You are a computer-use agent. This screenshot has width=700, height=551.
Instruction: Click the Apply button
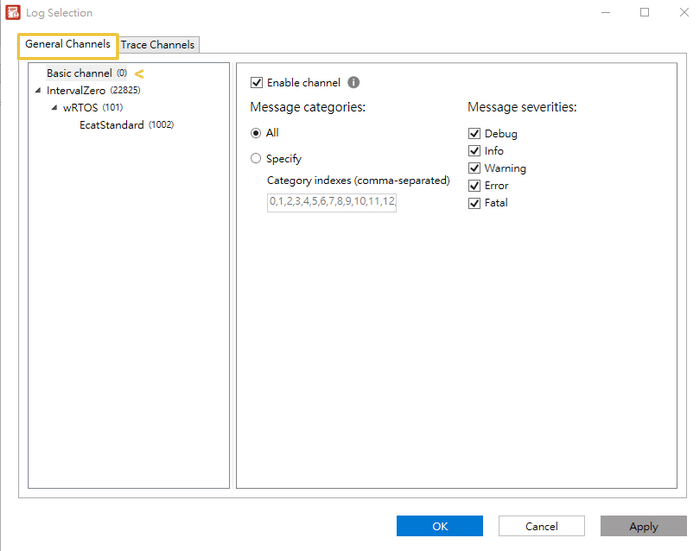pyautogui.click(x=643, y=526)
